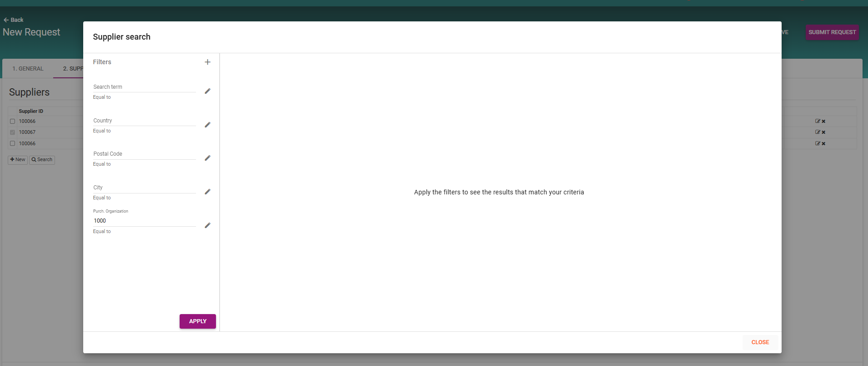Click the CLOSE button in dialog
This screenshot has height=366, width=868.
[760, 342]
